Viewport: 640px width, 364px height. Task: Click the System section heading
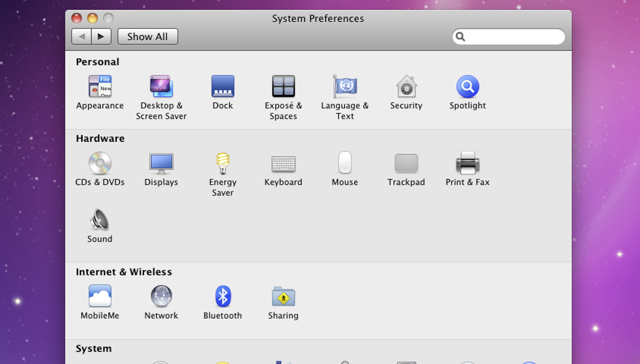[x=94, y=348]
